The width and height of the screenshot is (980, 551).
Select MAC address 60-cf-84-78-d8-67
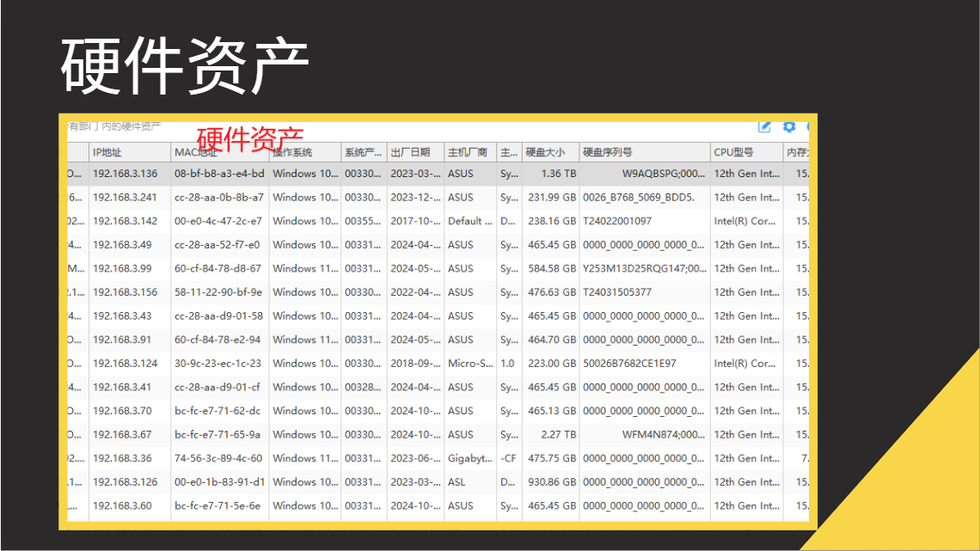[217, 269]
